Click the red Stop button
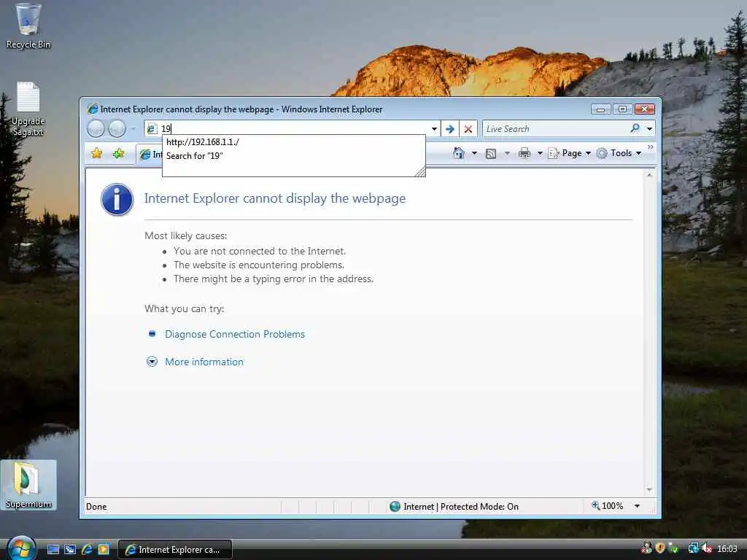This screenshot has height=560, width=747. 468,128
